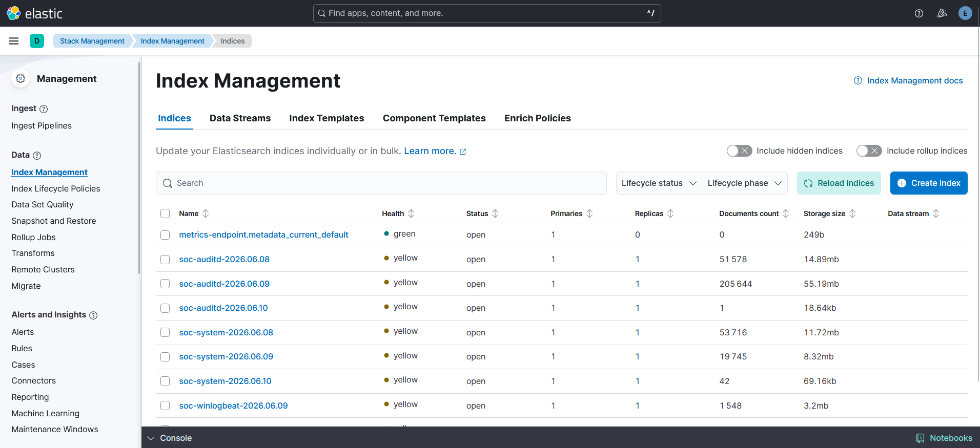This screenshot has height=448, width=980.
Task: Toggle Include rollup indices switch
Action: click(869, 151)
